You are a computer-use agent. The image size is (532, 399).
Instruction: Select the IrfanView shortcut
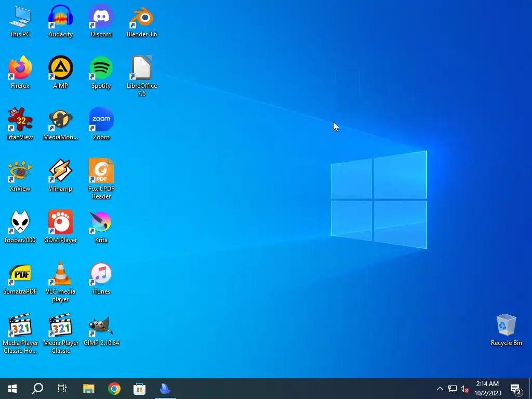click(20, 124)
